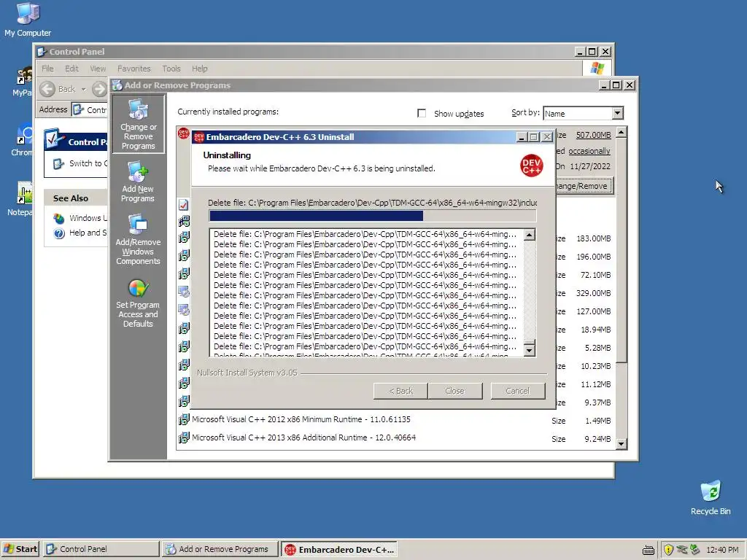Click the Change/Remove button
Screen dimensions: 747x560
(584, 186)
